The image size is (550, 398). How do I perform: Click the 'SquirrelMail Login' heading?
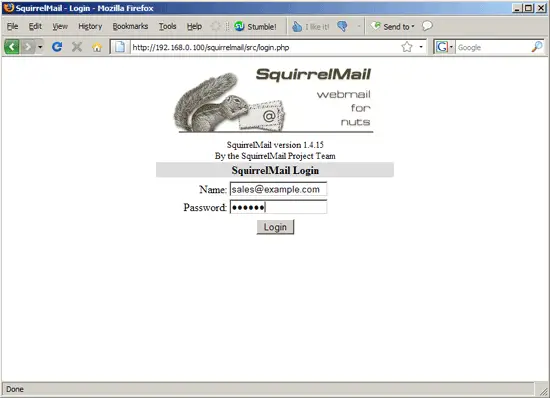coord(275,170)
